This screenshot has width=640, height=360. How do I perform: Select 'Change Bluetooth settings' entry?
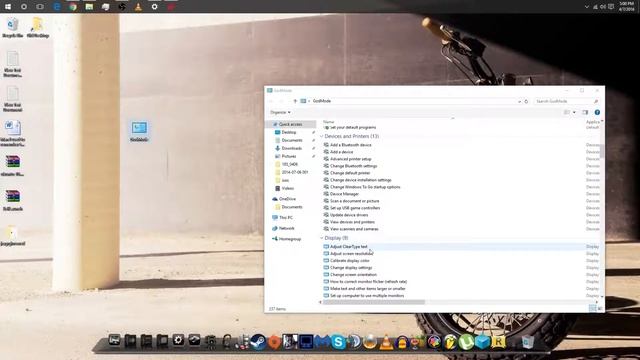pyautogui.click(x=353, y=166)
